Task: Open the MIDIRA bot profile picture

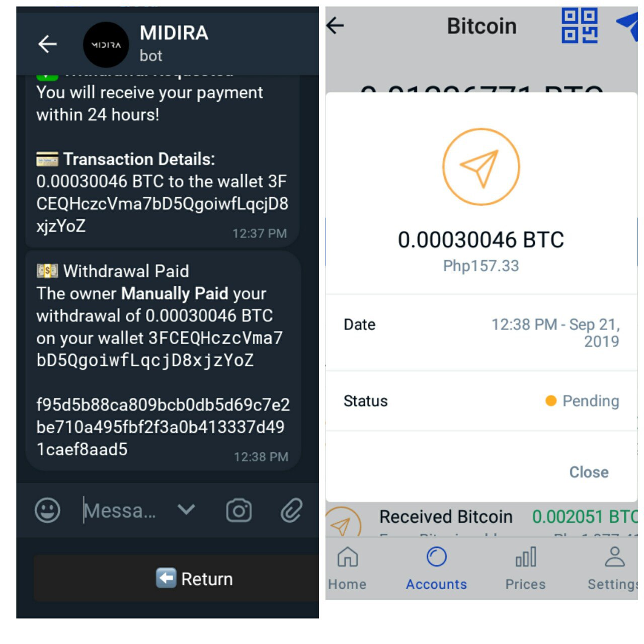Action: 106,45
